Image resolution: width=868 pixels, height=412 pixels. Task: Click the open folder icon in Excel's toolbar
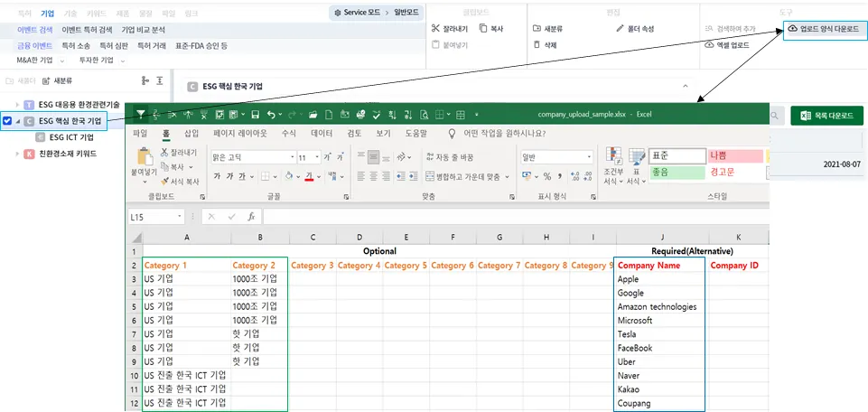click(x=313, y=115)
